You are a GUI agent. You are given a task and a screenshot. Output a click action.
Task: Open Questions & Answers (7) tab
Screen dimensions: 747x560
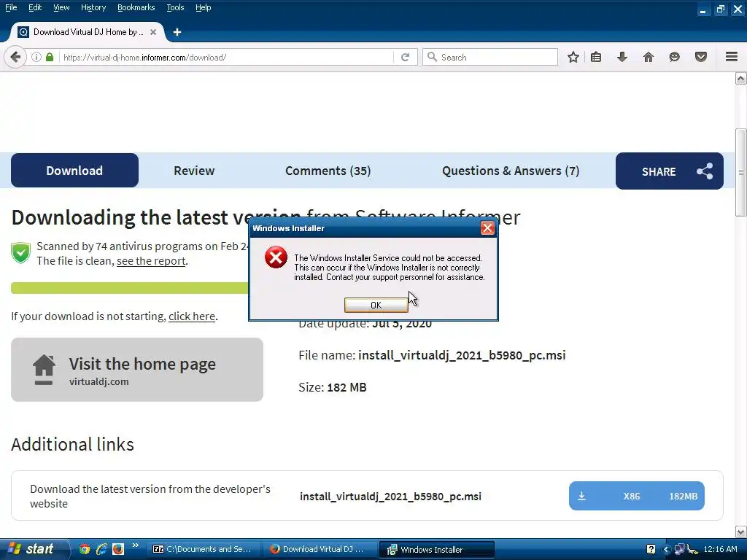[x=511, y=171]
